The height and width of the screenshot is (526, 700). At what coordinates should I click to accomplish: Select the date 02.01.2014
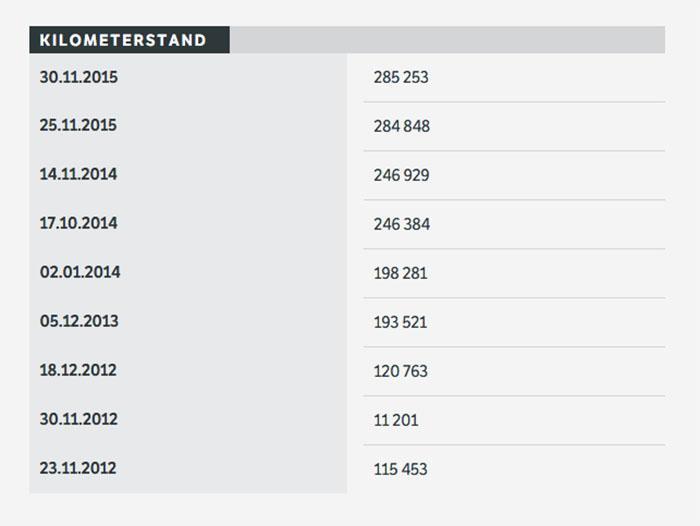click(78, 272)
